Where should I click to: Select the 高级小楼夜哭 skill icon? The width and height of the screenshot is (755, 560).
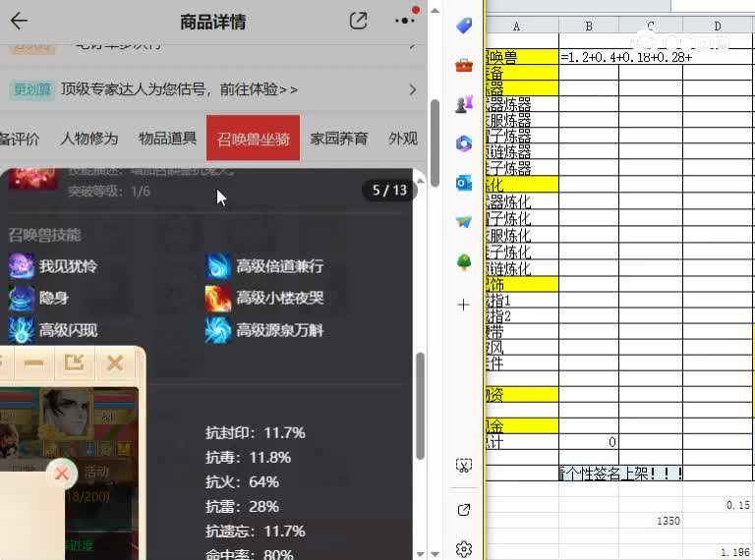point(218,298)
